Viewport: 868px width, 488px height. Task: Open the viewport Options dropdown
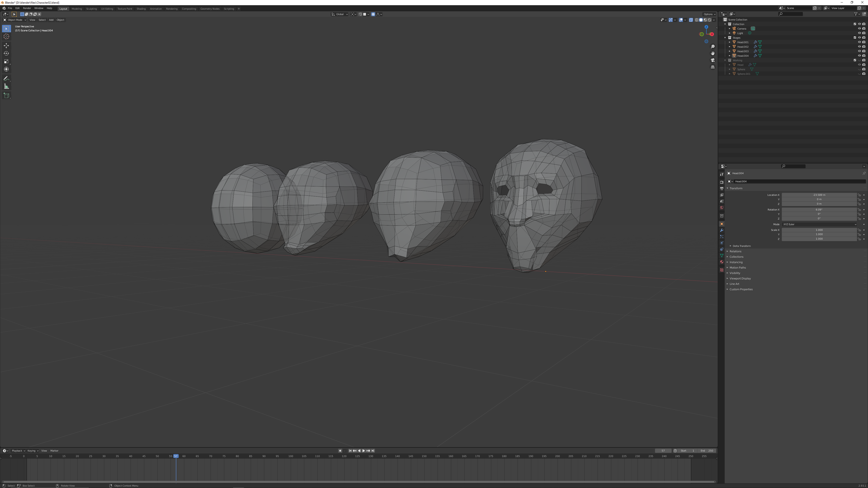pyautogui.click(x=709, y=14)
